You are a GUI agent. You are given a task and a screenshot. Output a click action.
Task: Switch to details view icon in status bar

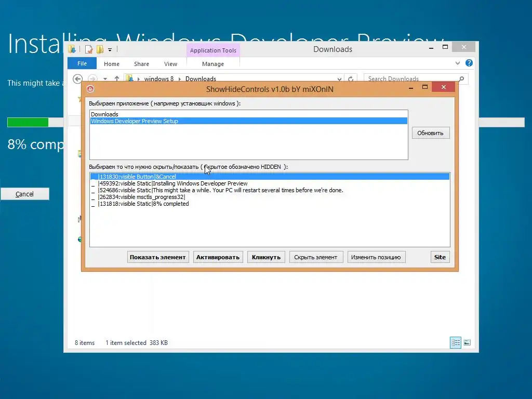pos(455,343)
